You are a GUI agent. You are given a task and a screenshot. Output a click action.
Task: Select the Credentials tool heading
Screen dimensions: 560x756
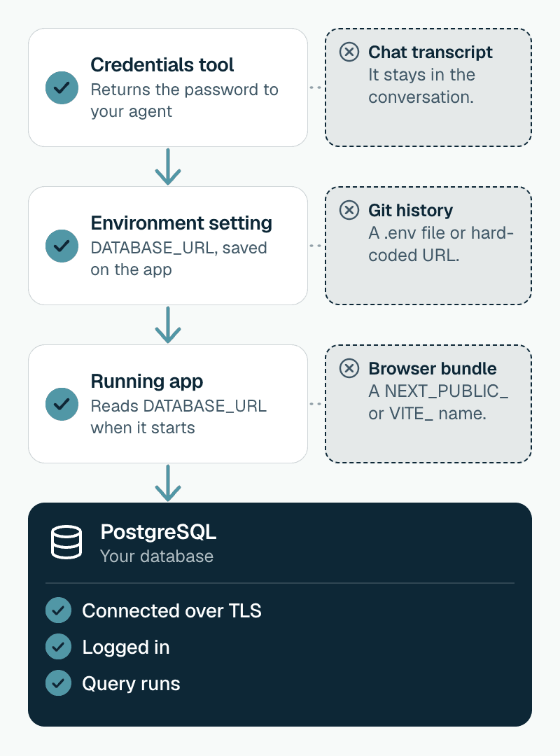click(162, 64)
